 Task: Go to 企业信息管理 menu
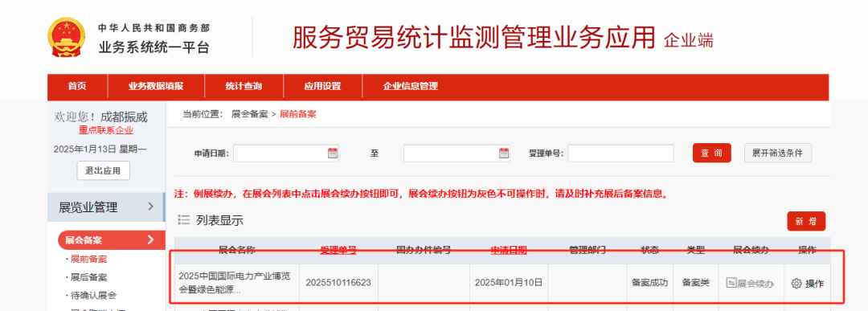click(410, 87)
